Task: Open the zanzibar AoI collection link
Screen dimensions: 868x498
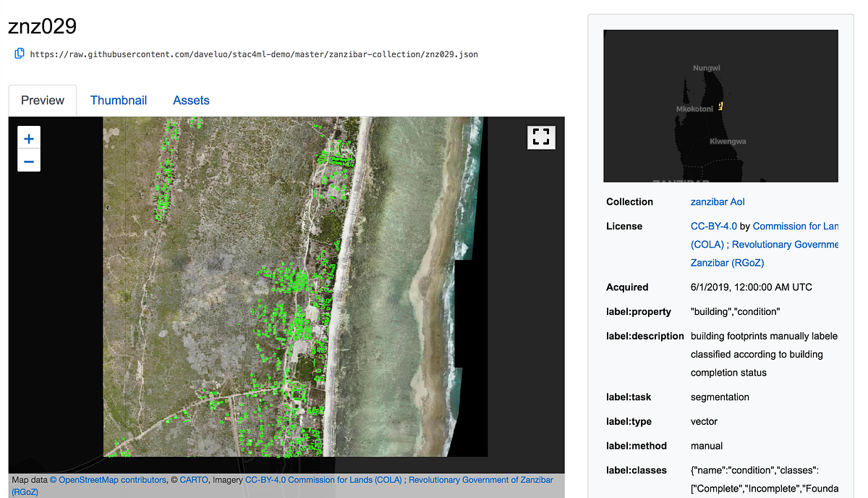Action: [x=718, y=202]
